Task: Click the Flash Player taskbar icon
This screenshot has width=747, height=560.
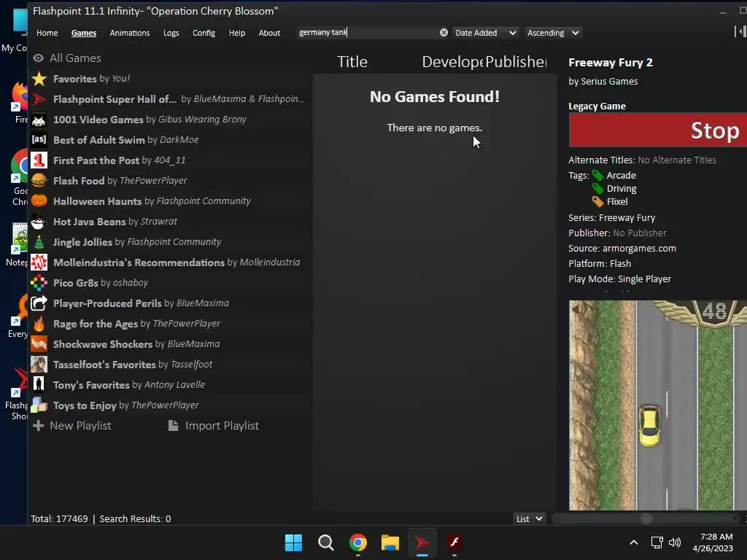Action: (x=454, y=542)
